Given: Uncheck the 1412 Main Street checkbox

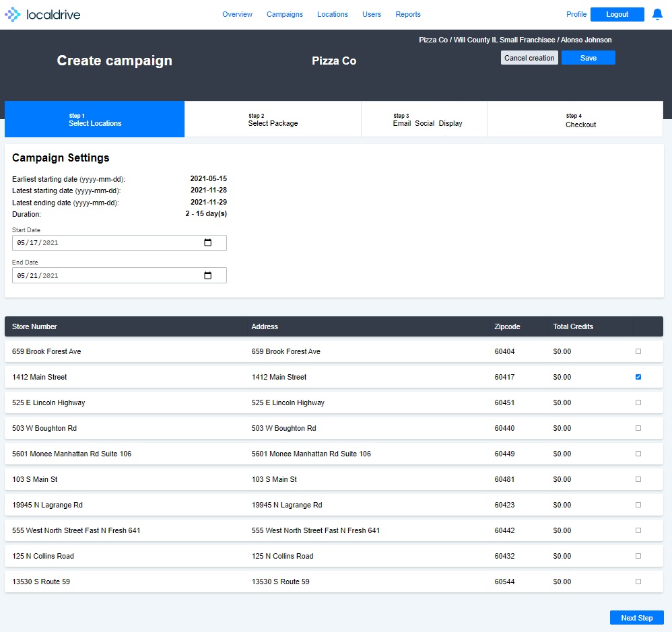Looking at the screenshot, I should (x=638, y=377).
